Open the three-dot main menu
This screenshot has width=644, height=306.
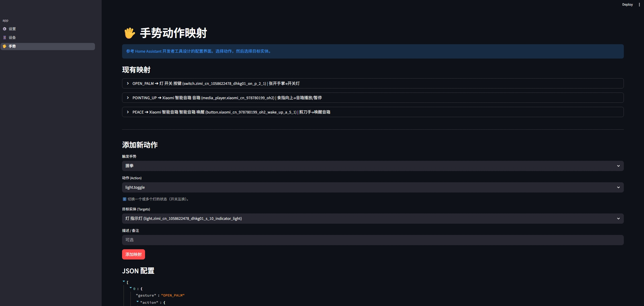pyautogui.click(x=639, y=5)
